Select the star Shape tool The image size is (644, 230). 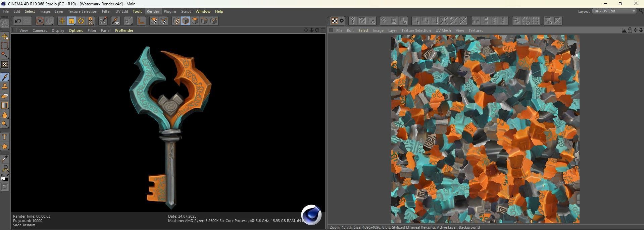click(5, 147)
